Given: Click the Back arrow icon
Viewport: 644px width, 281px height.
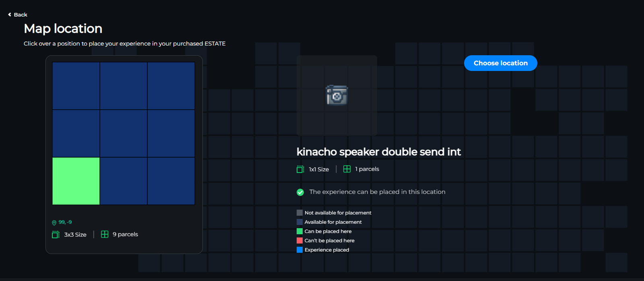Looking at the screenshot, I should coord(10,15).
